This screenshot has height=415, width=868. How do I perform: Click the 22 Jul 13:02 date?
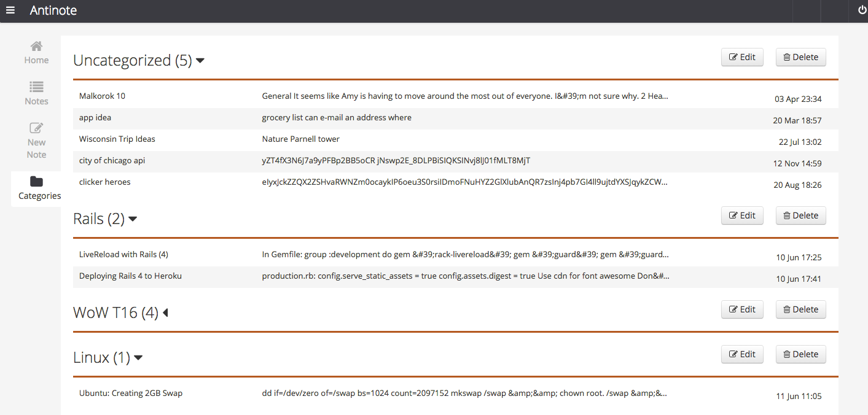(800, 142)
